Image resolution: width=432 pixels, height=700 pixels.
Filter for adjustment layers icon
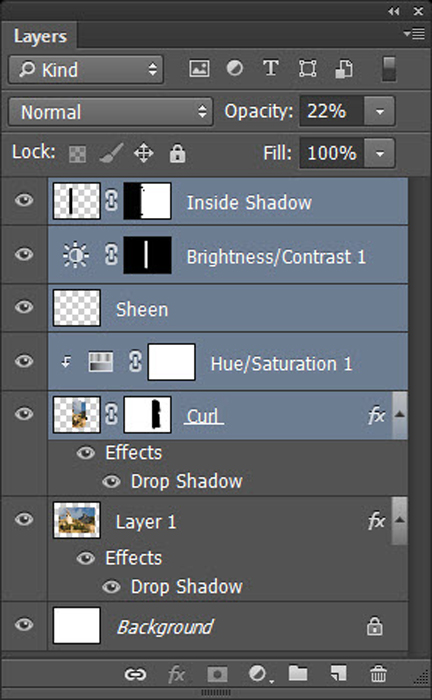point(235,68)
